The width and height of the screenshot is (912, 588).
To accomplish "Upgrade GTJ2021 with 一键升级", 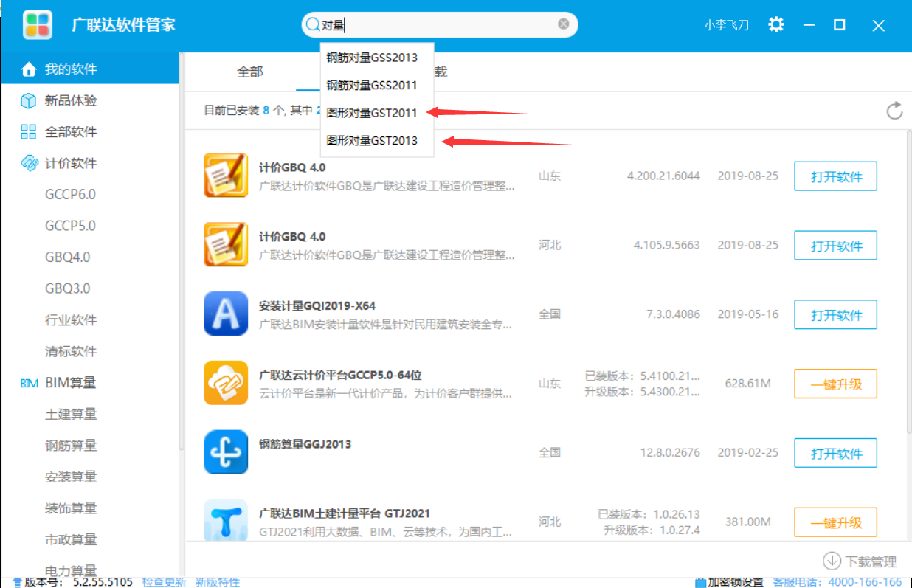I will pos(835,522).
